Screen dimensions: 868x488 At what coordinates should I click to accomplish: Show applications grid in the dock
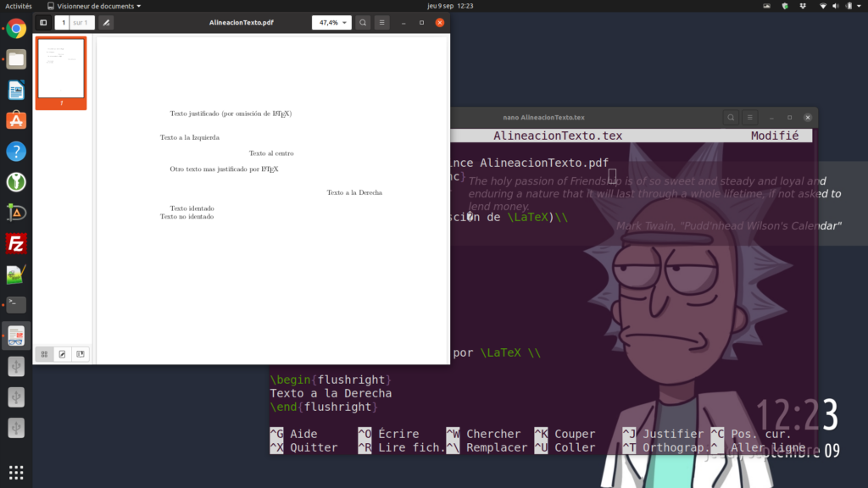click(16, 471)
